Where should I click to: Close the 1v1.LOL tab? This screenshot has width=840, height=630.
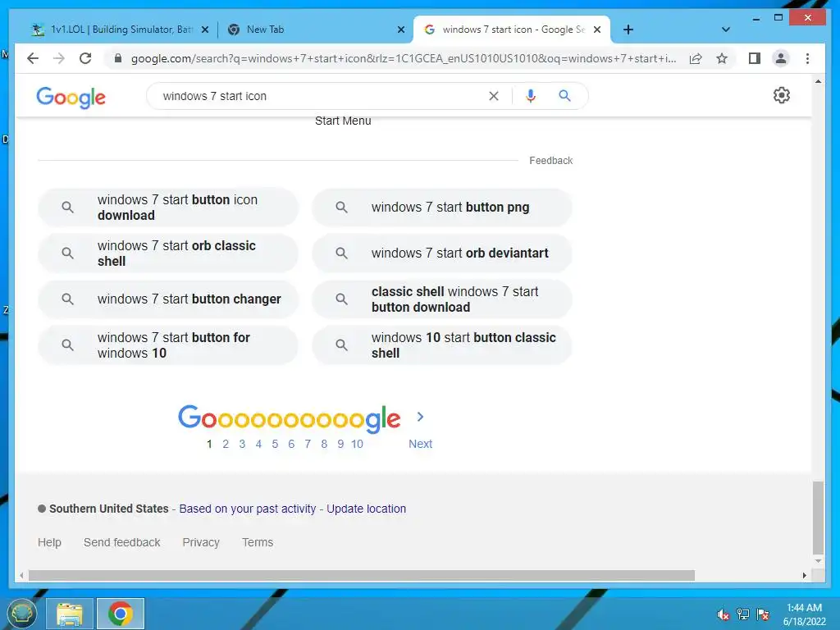pyautogui.click(x=204, y=30)
